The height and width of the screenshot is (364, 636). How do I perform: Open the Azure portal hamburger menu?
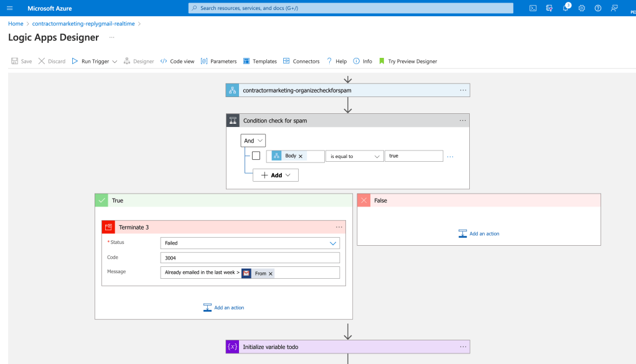click(10, 8)
